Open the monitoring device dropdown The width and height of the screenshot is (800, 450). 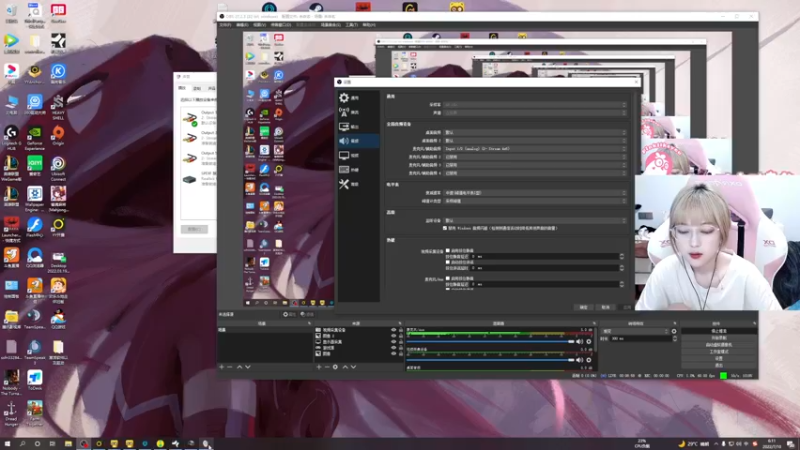(535, 220)
